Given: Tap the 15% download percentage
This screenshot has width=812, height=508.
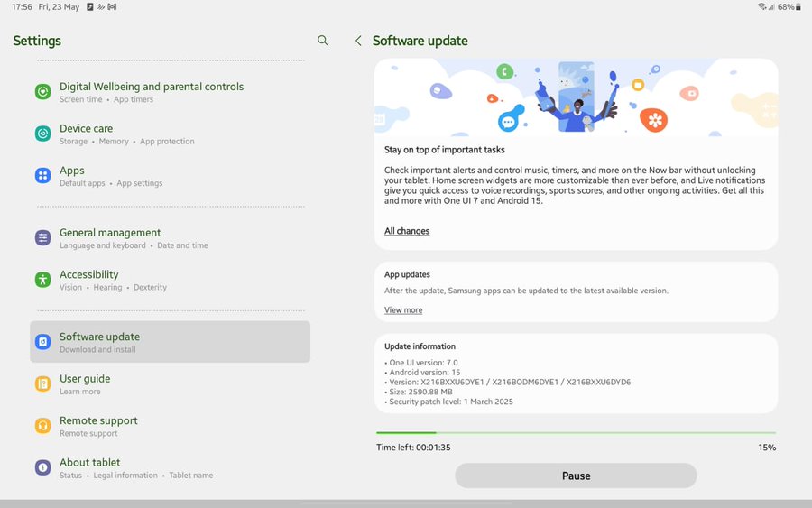Looking at the screenshot, I should [767, 448].
